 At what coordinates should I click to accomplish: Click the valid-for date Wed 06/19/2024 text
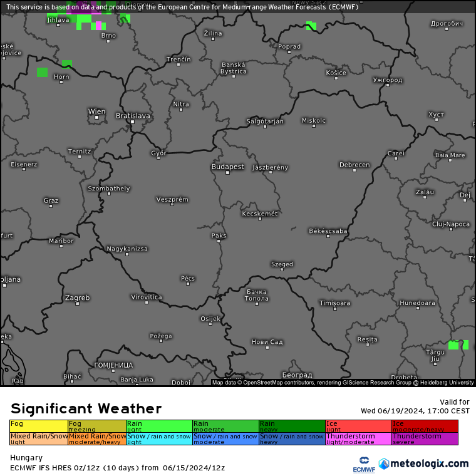(x=415, y=411)
